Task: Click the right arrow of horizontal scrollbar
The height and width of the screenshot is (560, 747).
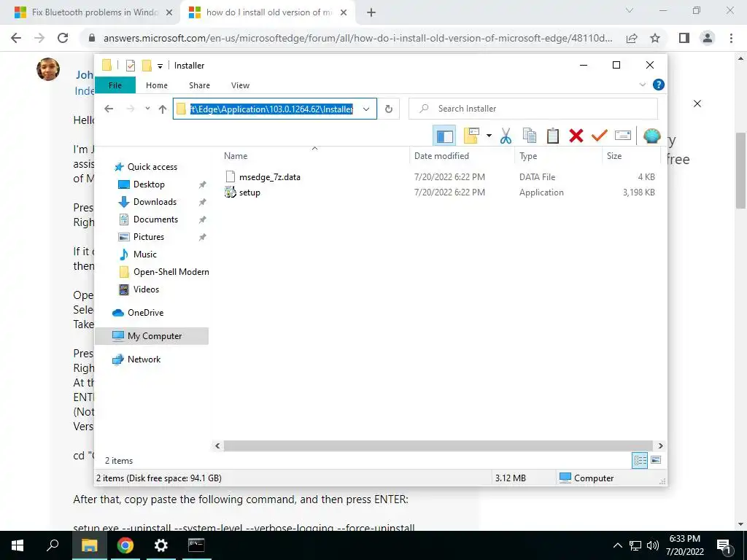Action: (660, 446)
